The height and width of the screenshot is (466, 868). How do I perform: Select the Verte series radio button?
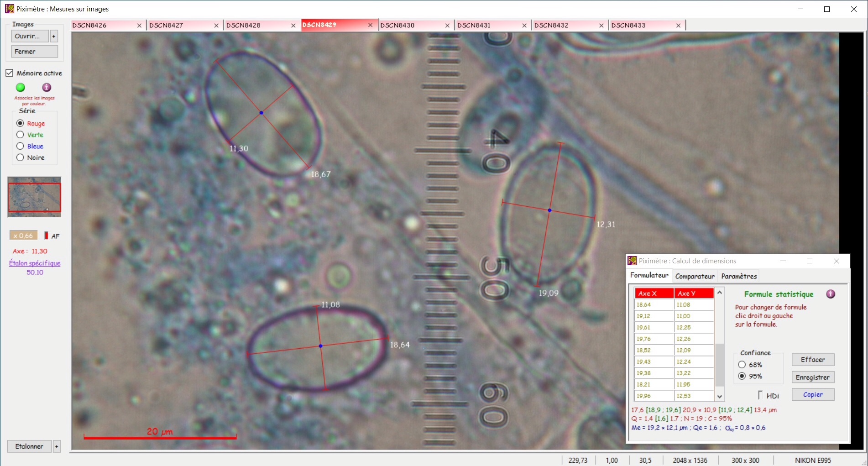tap(20, 135)
